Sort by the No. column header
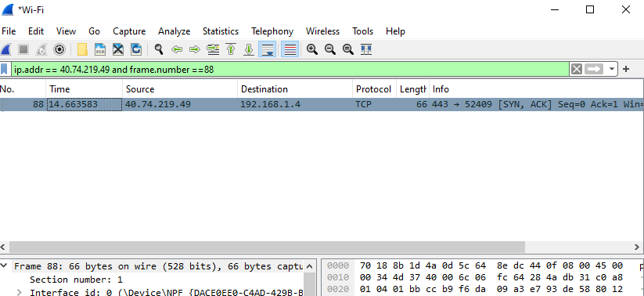644x296 pixels. [23, 89]
